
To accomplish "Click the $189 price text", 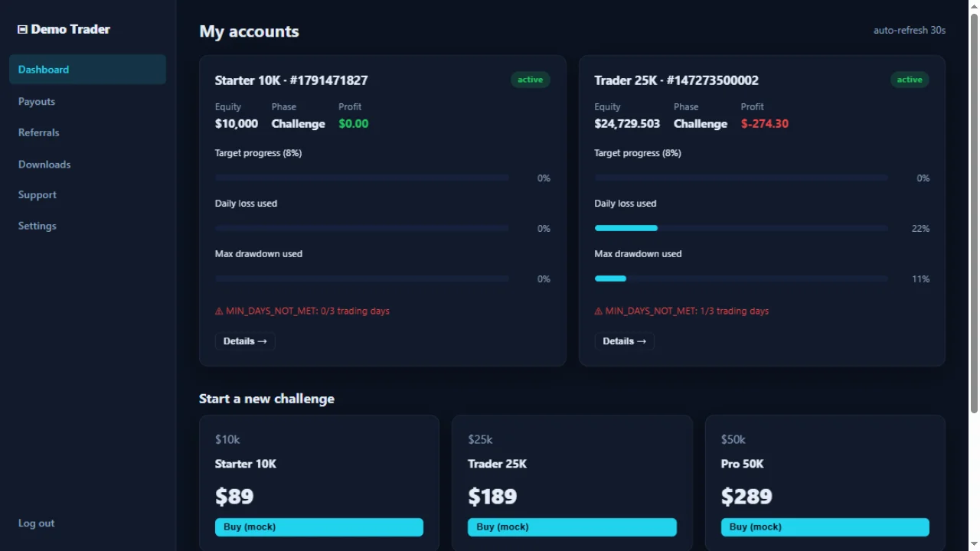I will pos(492,497).
